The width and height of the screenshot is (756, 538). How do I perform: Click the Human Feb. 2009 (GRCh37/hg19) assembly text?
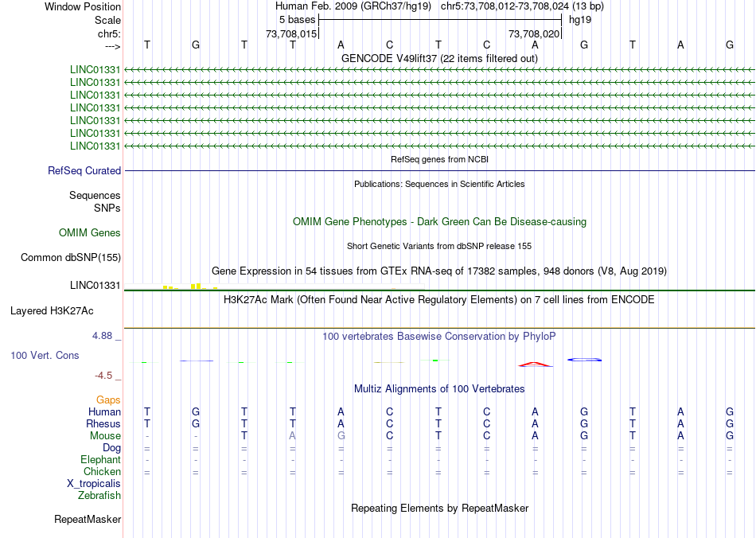[353, 6]
